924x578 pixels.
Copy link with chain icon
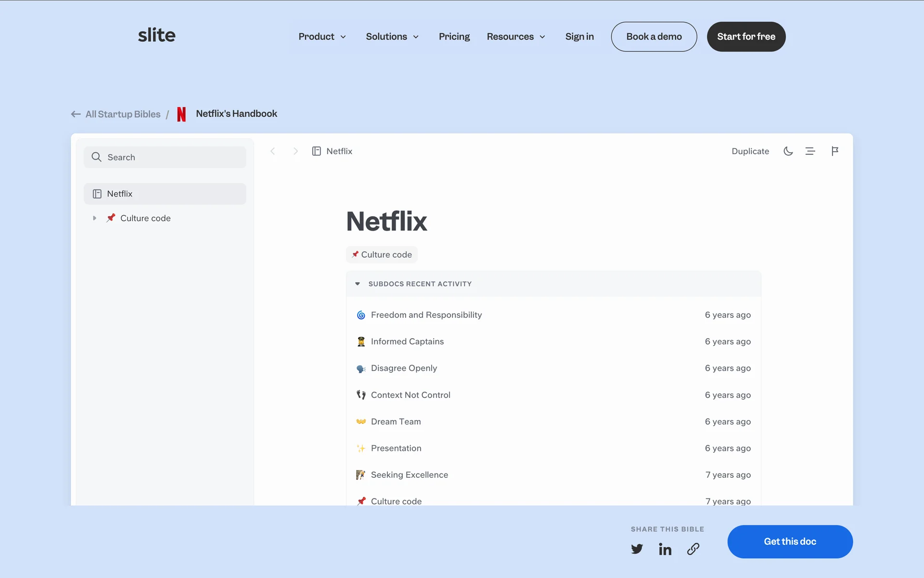(x=693, y=549)
